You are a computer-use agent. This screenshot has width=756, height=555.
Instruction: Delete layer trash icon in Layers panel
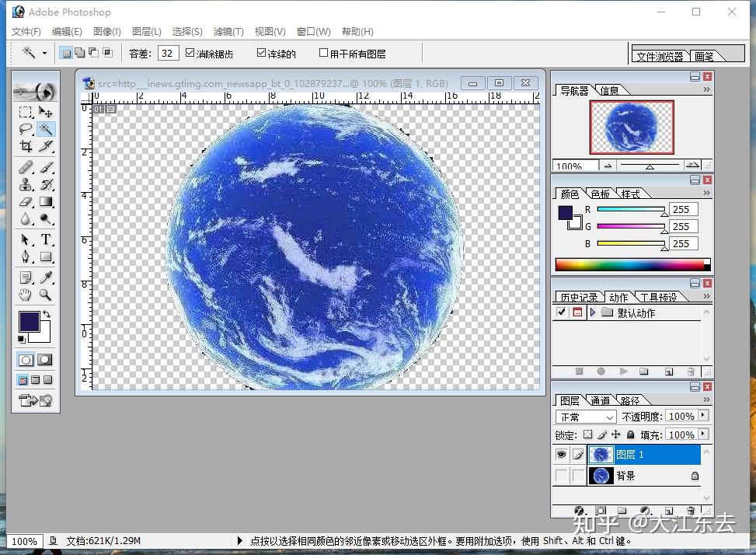691,510
